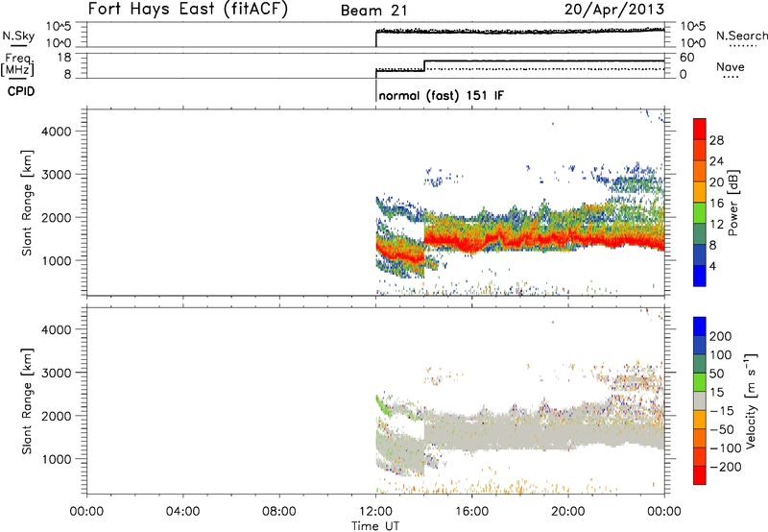
Task: Click the '4000' tick in power panel
Action: [x=57, y=132]
